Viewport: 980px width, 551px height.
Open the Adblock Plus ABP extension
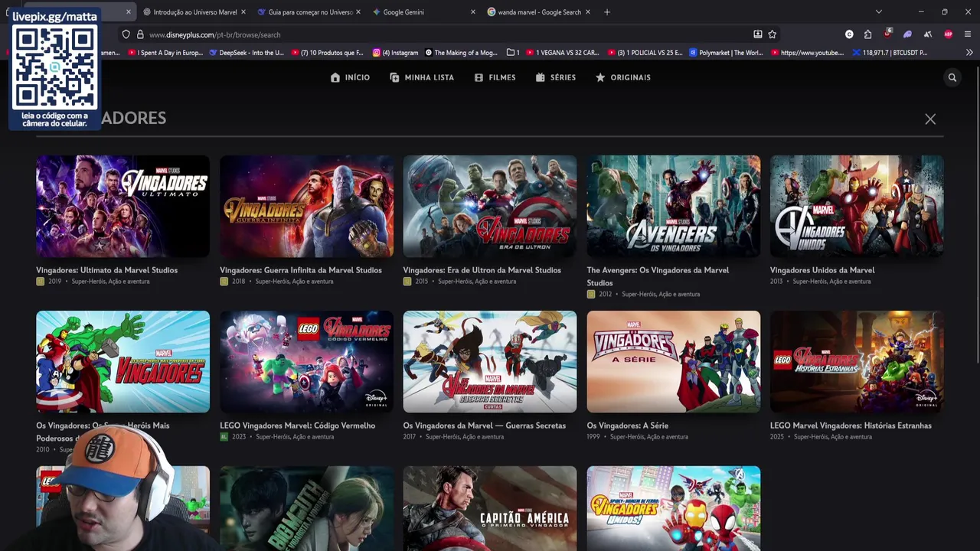[x=948, y=34]
